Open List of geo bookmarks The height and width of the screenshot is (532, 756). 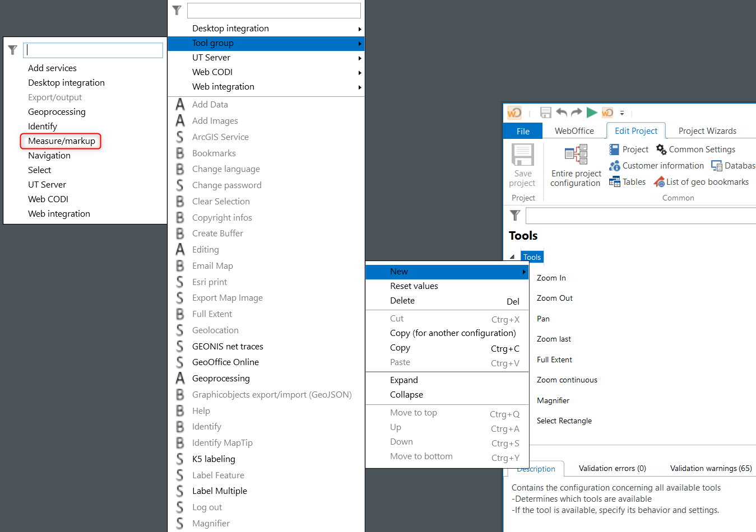701,182
